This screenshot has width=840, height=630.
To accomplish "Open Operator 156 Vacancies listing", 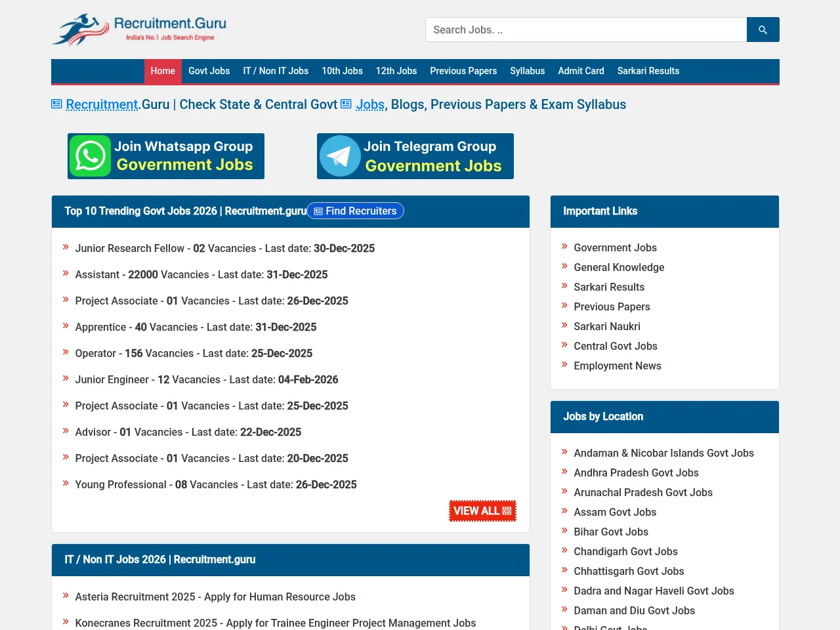I will [194, 353].
